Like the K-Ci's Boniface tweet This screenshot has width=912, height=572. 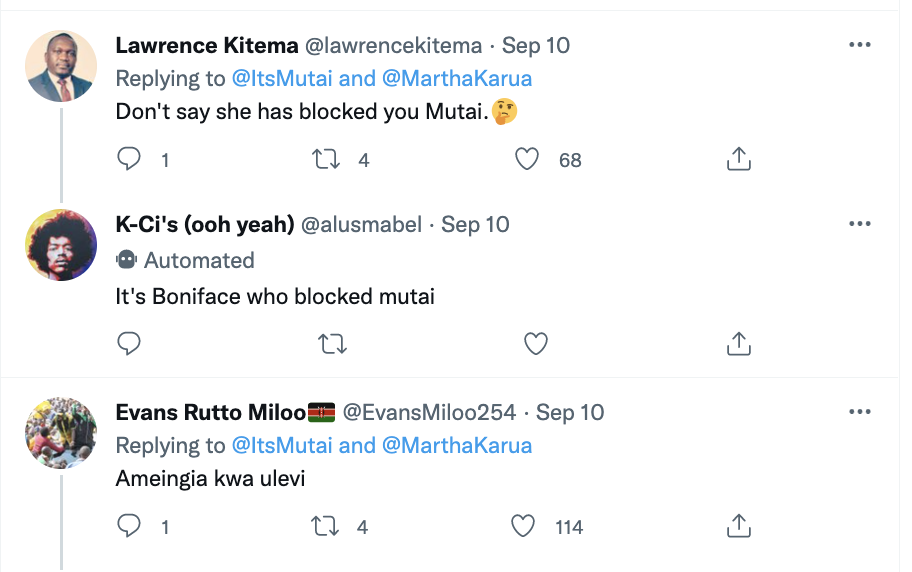coord(536,343)
